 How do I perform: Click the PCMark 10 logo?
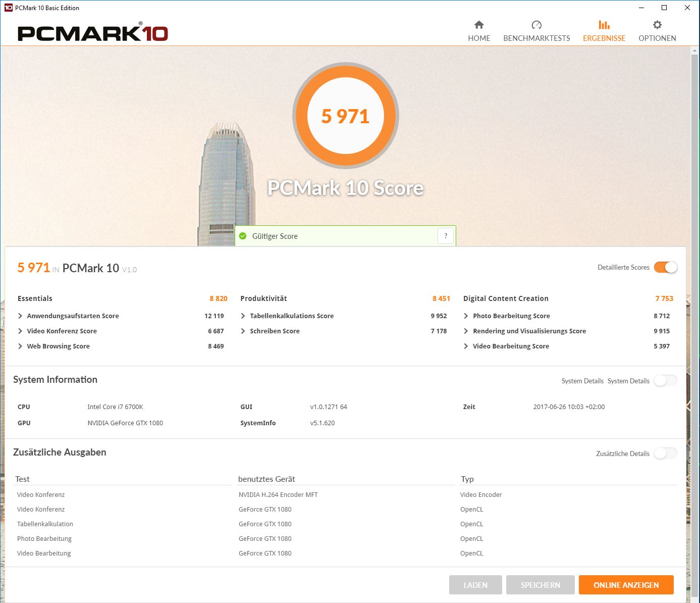(93, 32)
